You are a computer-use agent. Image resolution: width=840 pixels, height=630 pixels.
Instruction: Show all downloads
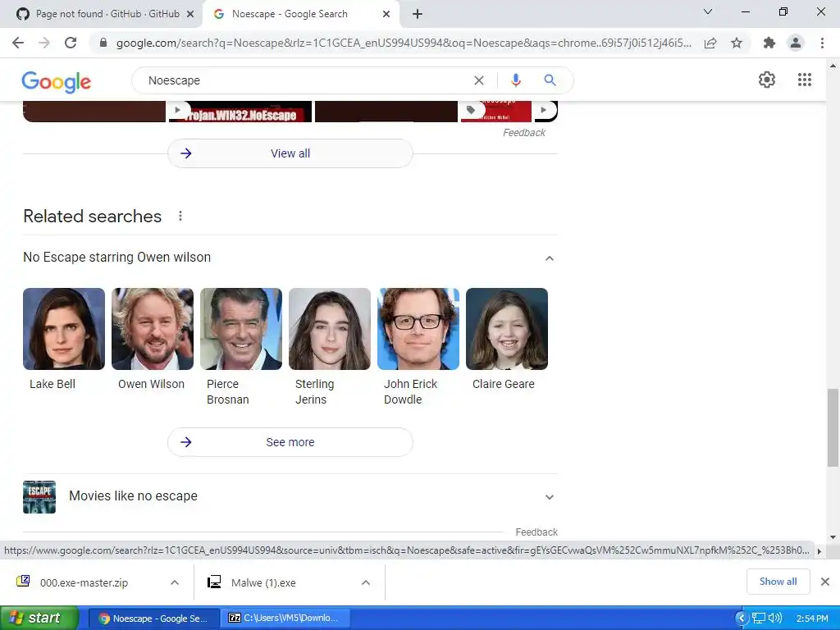[x=778, y=582]
